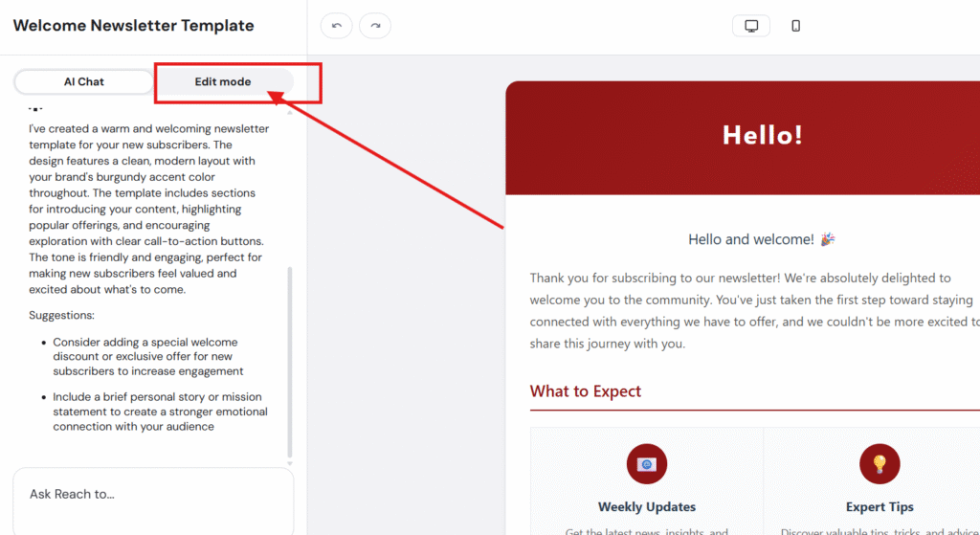Select the Expert Tips lightbulb icon
Screen dimensions: 980x535
[x=879, y=464]
